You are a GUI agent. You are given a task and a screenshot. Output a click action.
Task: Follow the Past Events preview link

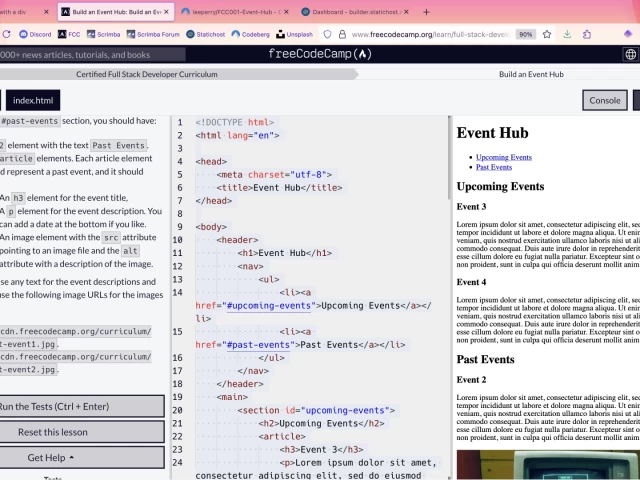pyautogui.click(x=494, y=167)
